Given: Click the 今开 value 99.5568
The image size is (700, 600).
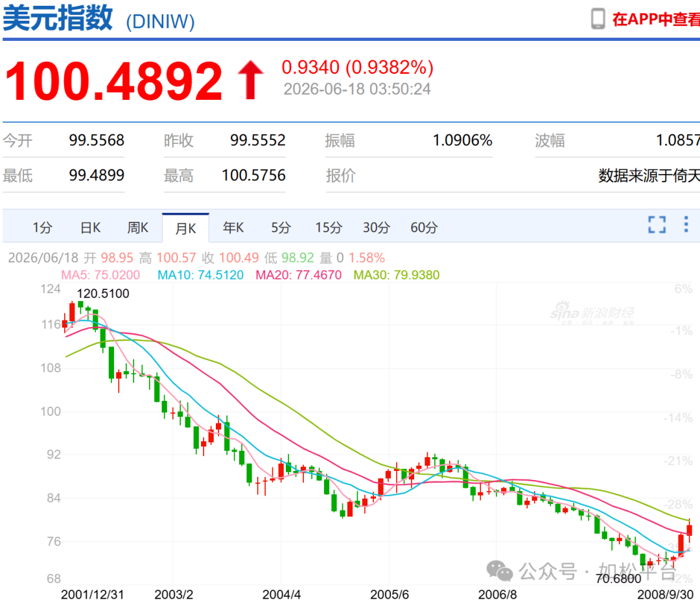Looking at the screenshot, I should (97, 140).
